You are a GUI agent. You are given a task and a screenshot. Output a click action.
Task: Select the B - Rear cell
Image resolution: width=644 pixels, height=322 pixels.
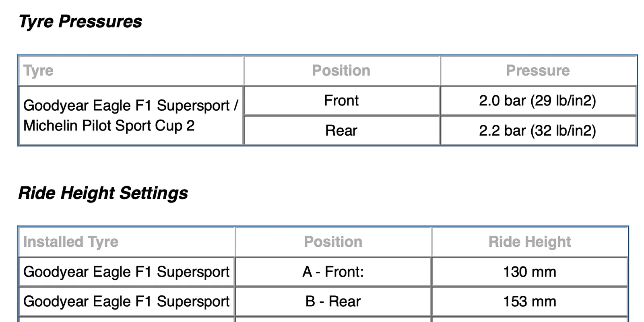tap(333, 301)
